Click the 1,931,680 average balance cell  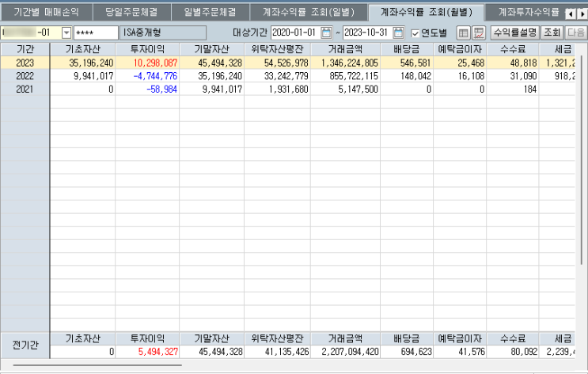click(278, 89)
